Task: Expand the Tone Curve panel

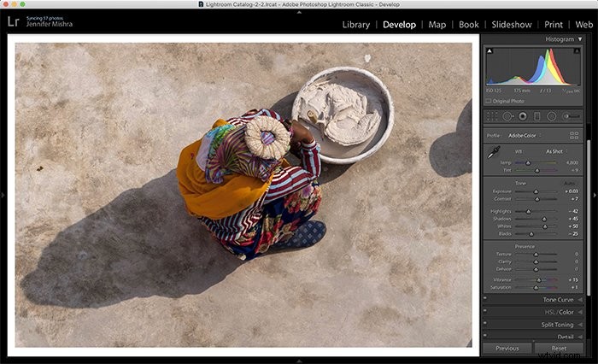Action: 580,300
